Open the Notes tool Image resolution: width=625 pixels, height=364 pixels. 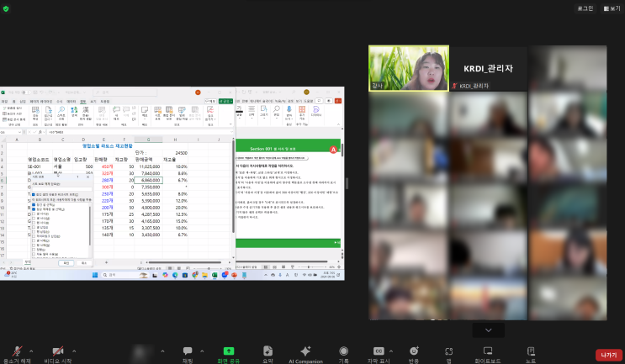point(530,351)
